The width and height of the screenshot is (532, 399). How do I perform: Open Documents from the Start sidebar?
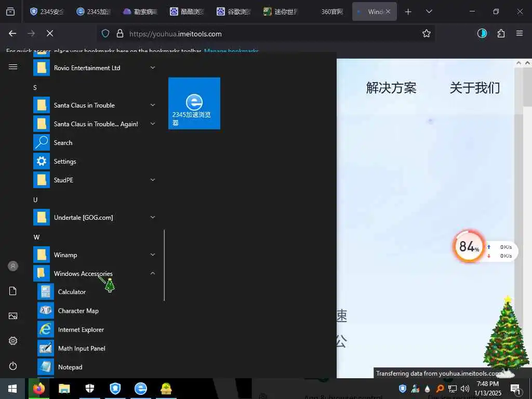pos(13,291)
